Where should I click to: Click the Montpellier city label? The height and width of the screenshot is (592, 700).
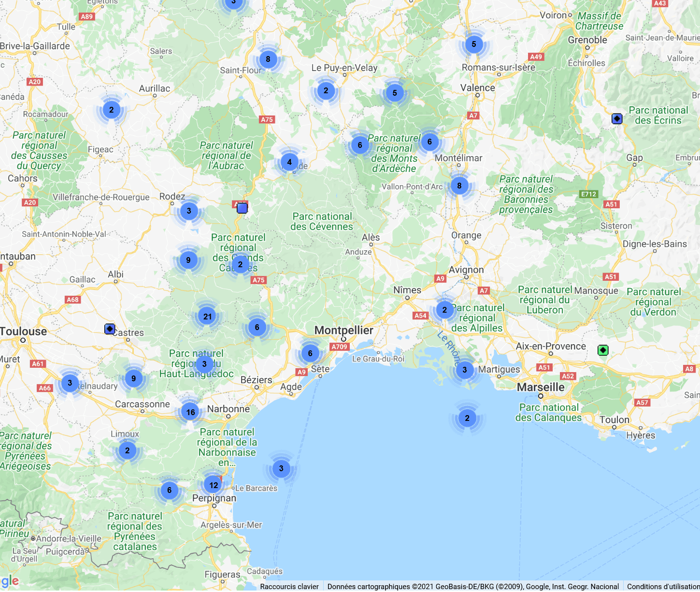coord(343,330)
